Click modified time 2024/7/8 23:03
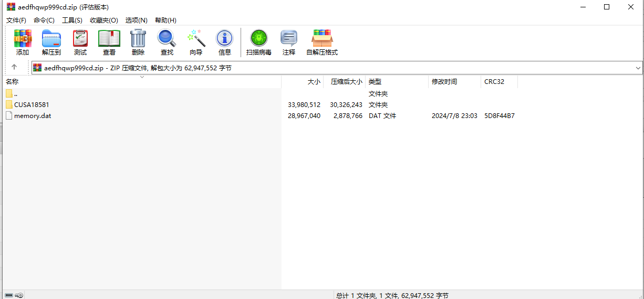Image resolution: width=644 pixels, height=299 pixels. point(454,116)
